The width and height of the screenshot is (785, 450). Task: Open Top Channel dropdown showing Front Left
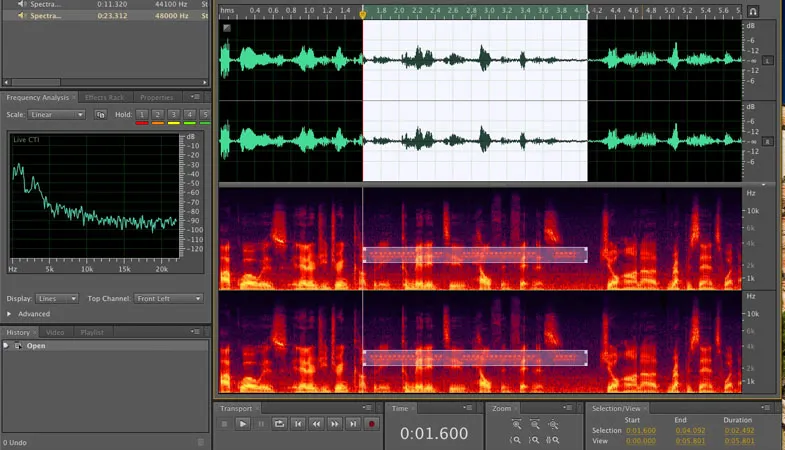(169, 298)
